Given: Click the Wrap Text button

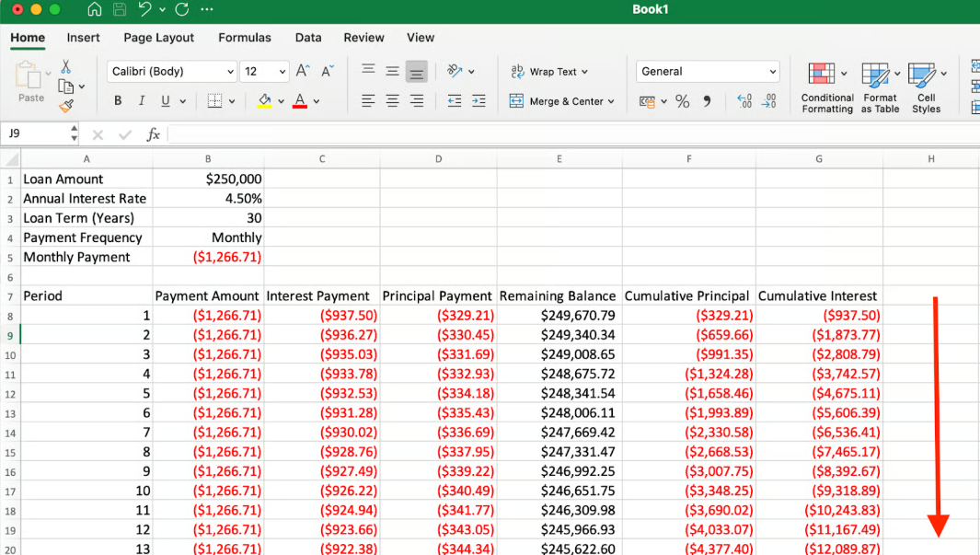Looking at the screenshot, I should (x=549, y=72).
